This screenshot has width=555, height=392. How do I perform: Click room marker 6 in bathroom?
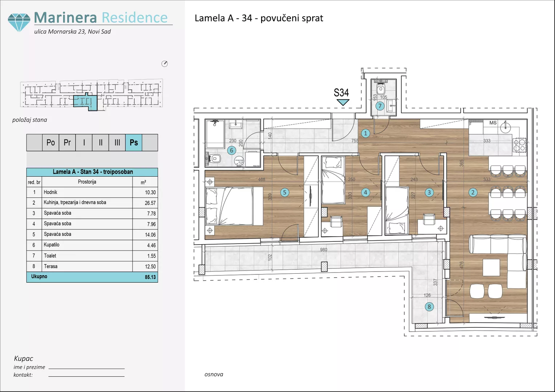231,150
